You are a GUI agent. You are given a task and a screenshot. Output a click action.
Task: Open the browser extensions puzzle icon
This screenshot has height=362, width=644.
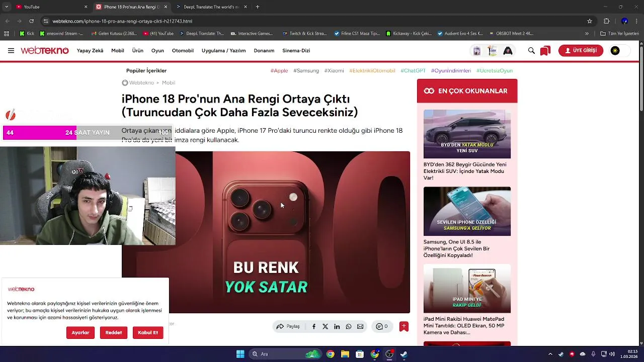point(607,21)
